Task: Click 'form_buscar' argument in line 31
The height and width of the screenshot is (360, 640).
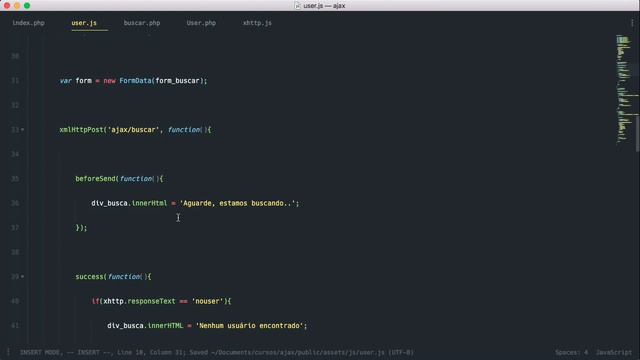Action: [177, 81]
